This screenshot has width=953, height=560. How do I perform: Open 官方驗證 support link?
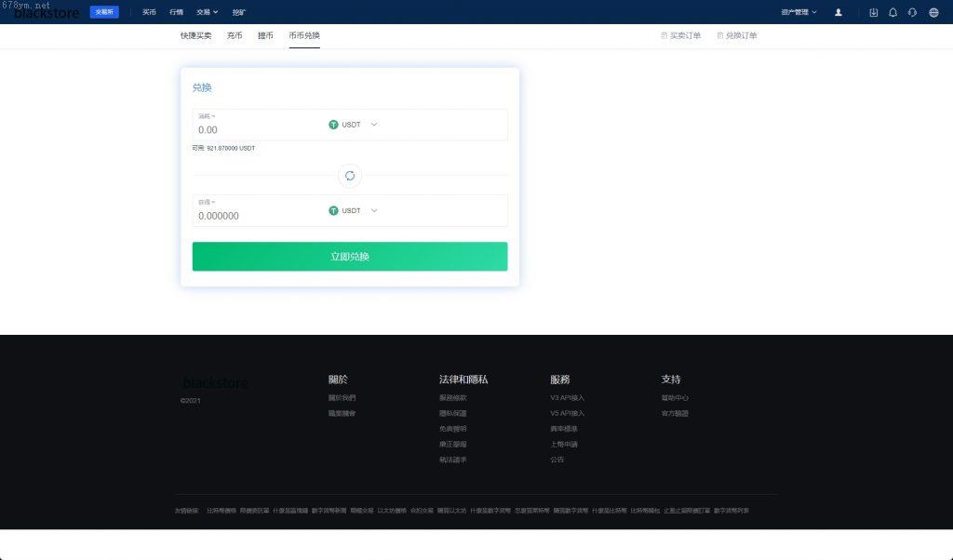(675, 413)
